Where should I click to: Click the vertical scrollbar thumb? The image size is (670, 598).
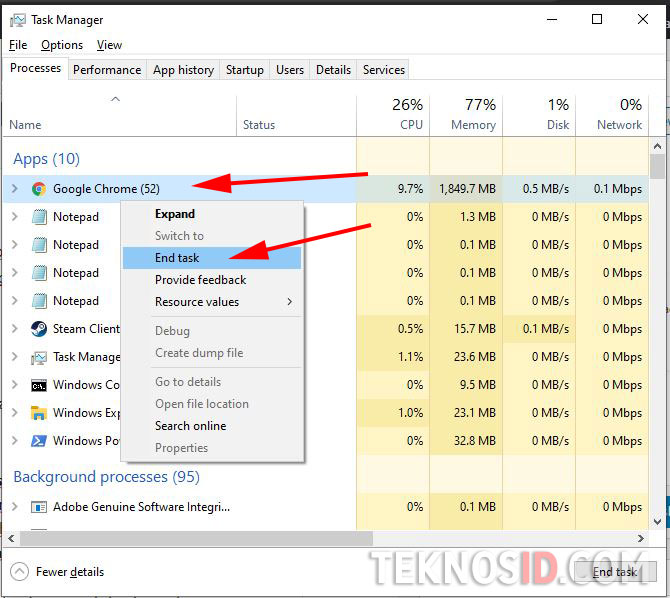click(658, 167)
